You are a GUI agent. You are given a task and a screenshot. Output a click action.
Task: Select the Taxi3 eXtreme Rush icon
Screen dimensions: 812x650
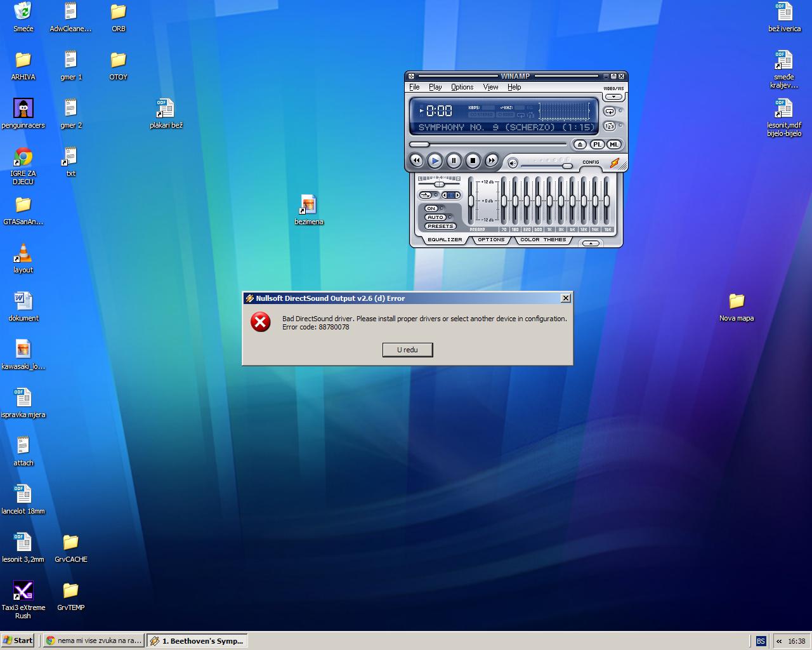(x=23, y=600)
